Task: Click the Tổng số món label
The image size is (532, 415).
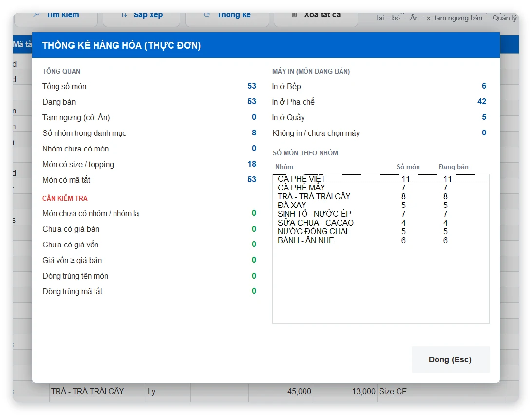Action: [x=64, y=86]
